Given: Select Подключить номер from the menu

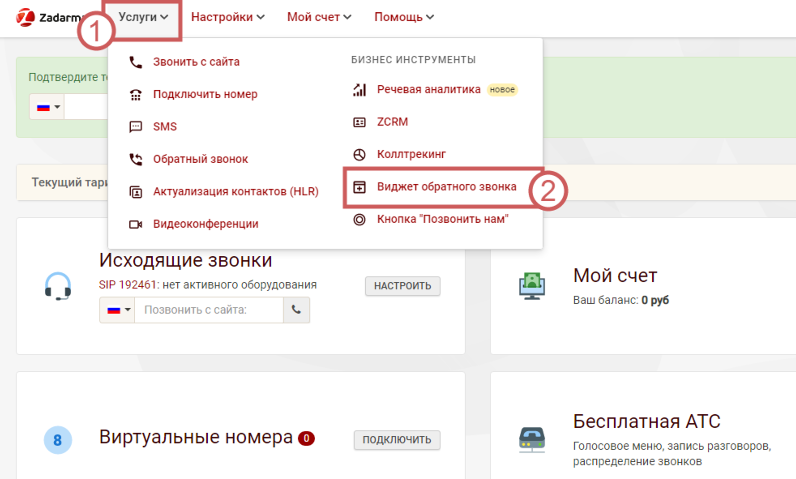Looking at the screenshot, I should pos(205,94).
